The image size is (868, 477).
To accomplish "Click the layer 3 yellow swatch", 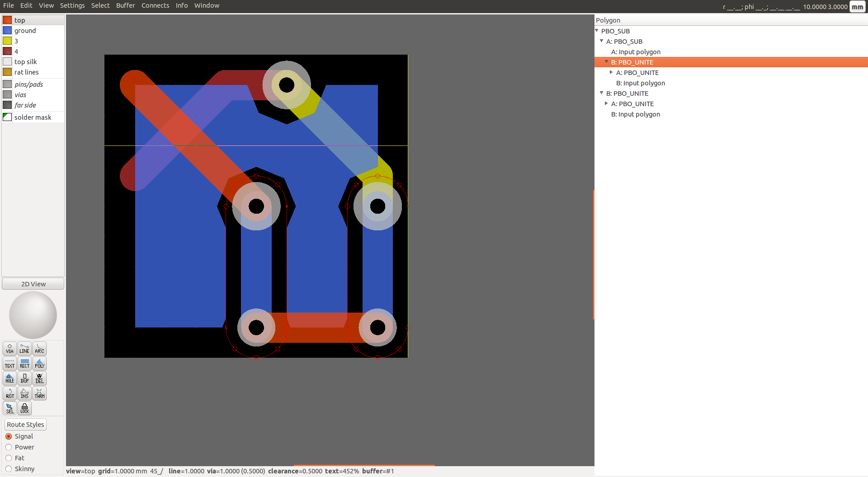I will tap(7, 41).
